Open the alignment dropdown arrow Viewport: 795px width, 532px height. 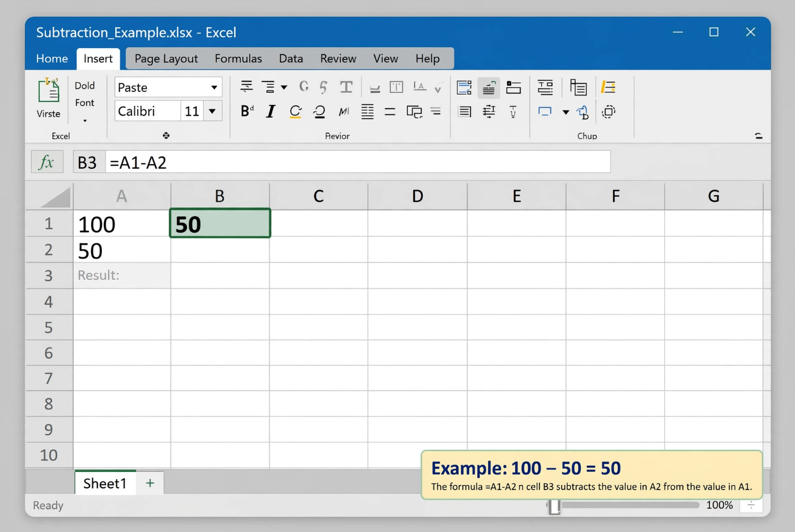tap(284, 87)
